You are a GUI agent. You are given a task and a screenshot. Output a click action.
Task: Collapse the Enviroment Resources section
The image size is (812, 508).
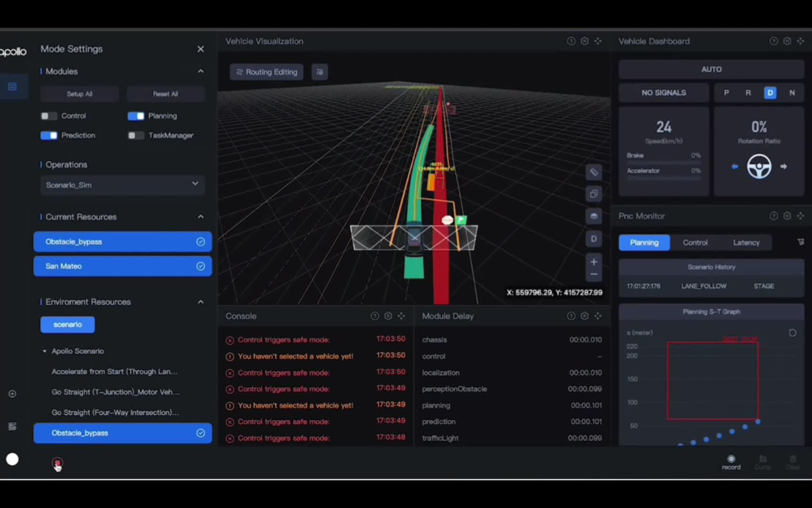click(201, 302)
